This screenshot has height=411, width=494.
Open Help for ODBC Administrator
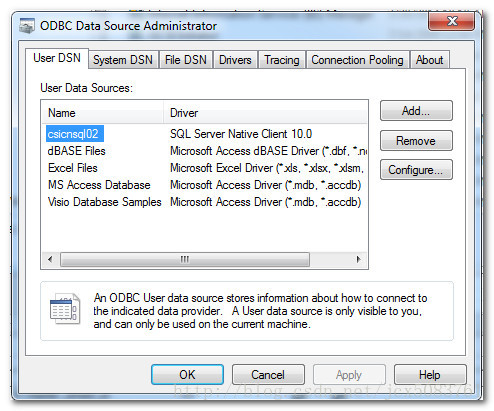point(430,375)
